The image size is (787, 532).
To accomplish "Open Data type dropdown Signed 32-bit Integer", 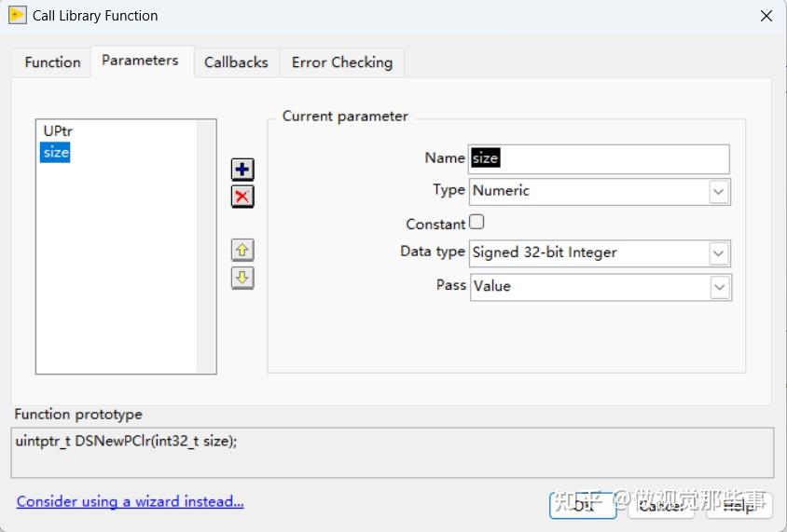I will pos(600,253).
